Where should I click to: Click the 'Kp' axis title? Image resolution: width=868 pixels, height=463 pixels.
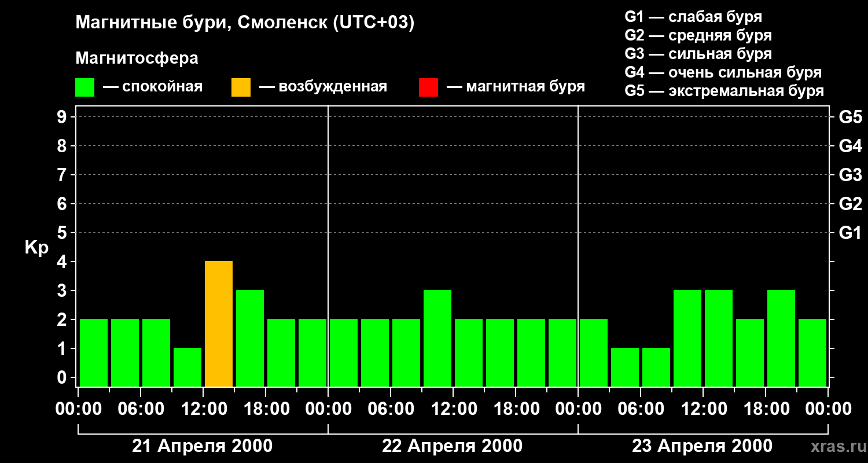coord(36,248)
